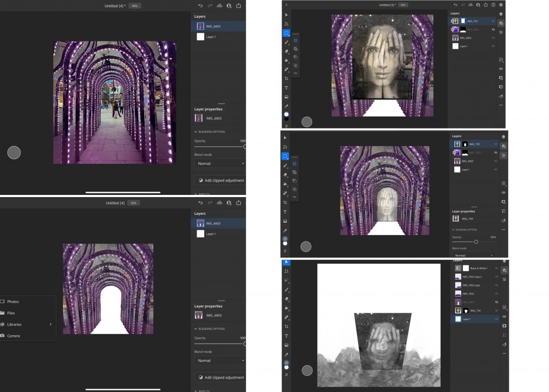Select the Lasso tool in the toolbar

point(286,280)
